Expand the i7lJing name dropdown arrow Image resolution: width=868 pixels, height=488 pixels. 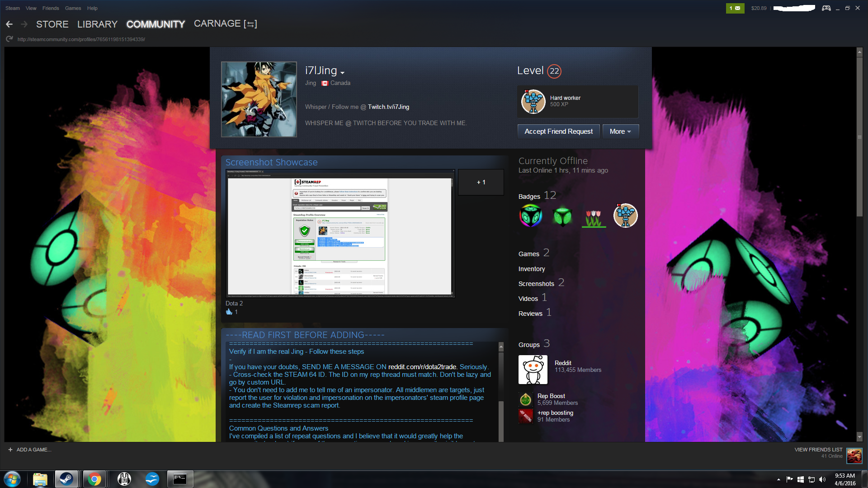[343, 73]
